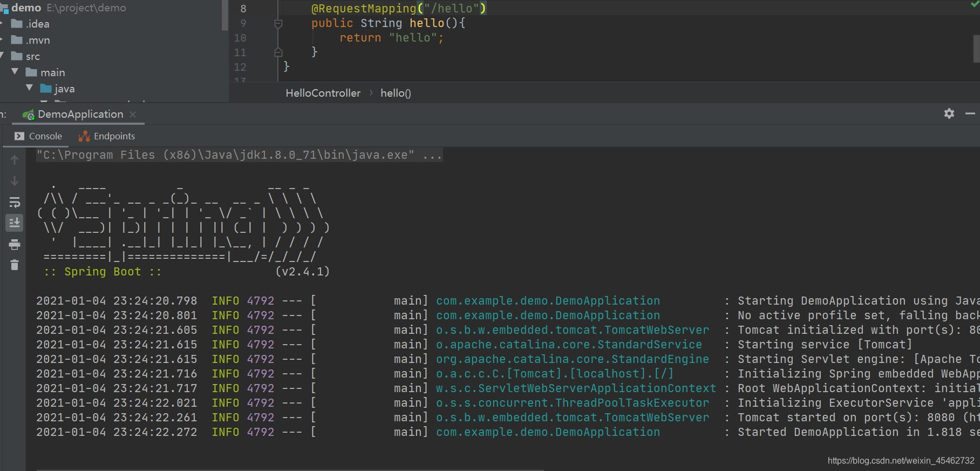980x471 pixels.
Task: Click the [Tomcat].[localhost].[/] logger
Action: tap(555, 374)
